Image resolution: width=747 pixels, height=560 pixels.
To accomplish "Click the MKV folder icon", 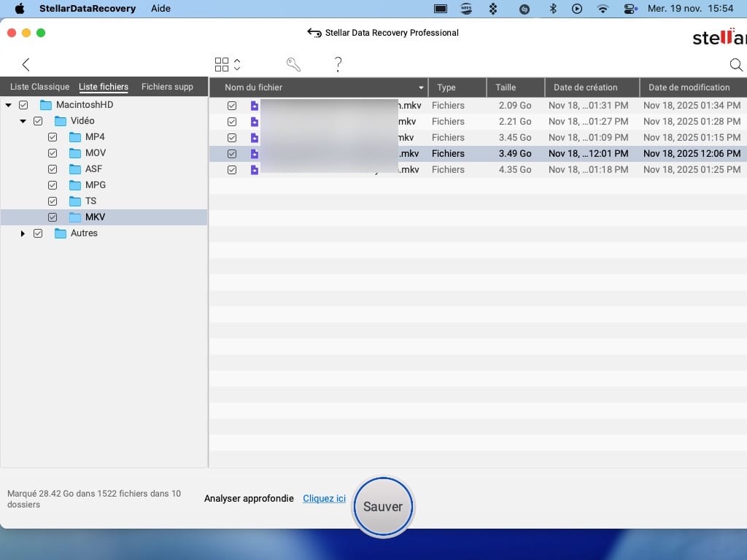I will coord(75,217).
